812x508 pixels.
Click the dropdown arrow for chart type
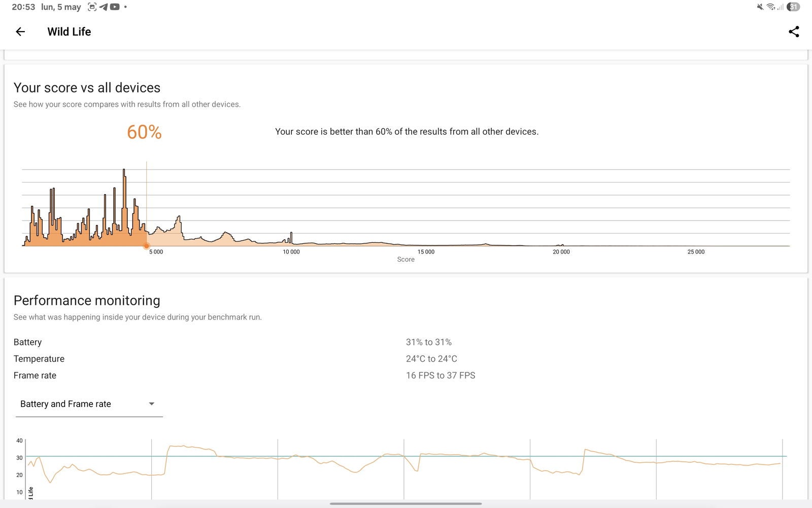coord(151,404)
